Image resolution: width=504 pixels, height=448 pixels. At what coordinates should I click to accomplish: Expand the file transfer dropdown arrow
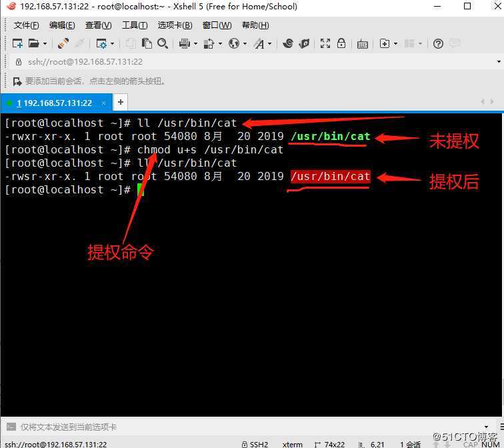tap(220, 44)
